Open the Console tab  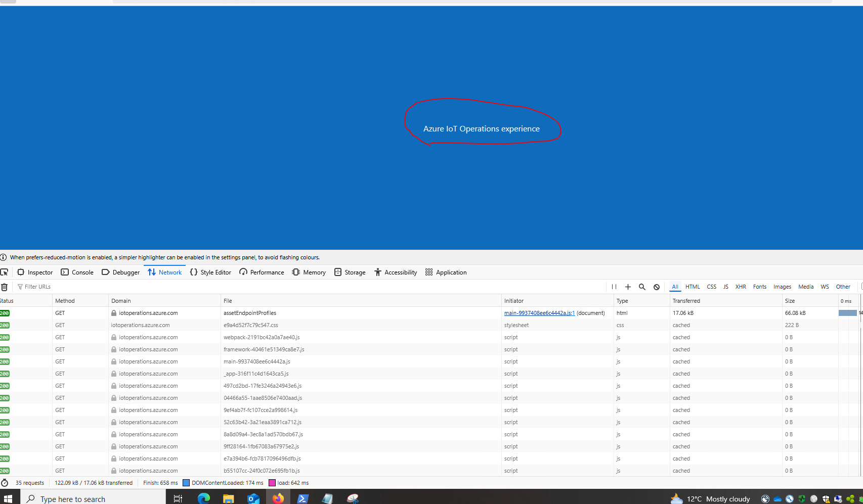77,272
